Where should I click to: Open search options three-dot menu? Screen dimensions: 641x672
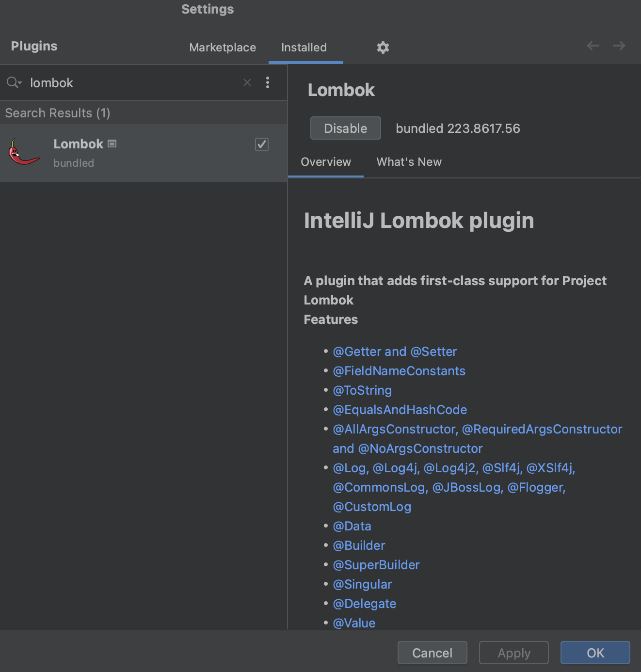268,82
